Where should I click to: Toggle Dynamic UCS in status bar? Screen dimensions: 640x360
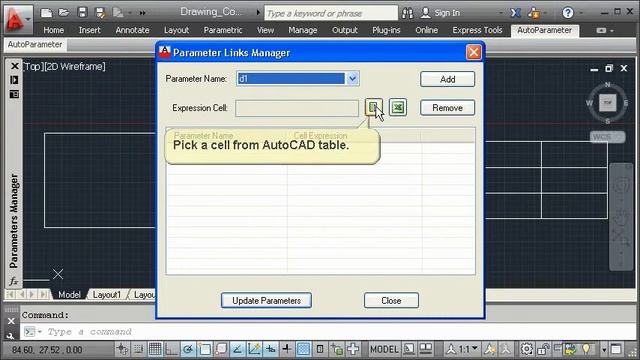click(x=254, y=349)
